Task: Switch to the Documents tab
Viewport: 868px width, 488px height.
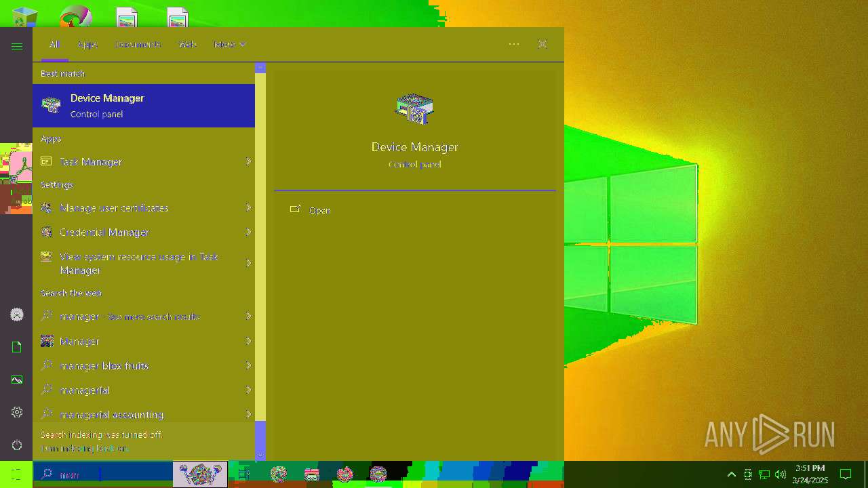Action: coord(138,44)
